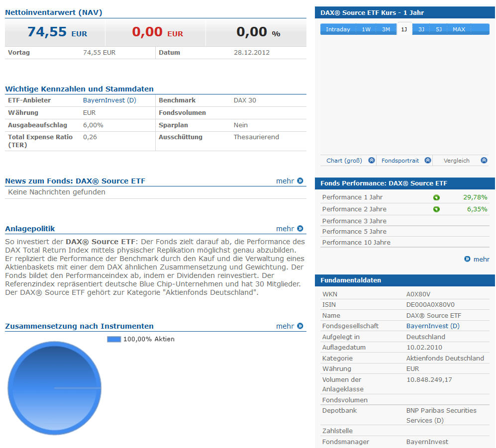
Task: Open the Chart (groß) link
Action: click(x=344, y=161)
